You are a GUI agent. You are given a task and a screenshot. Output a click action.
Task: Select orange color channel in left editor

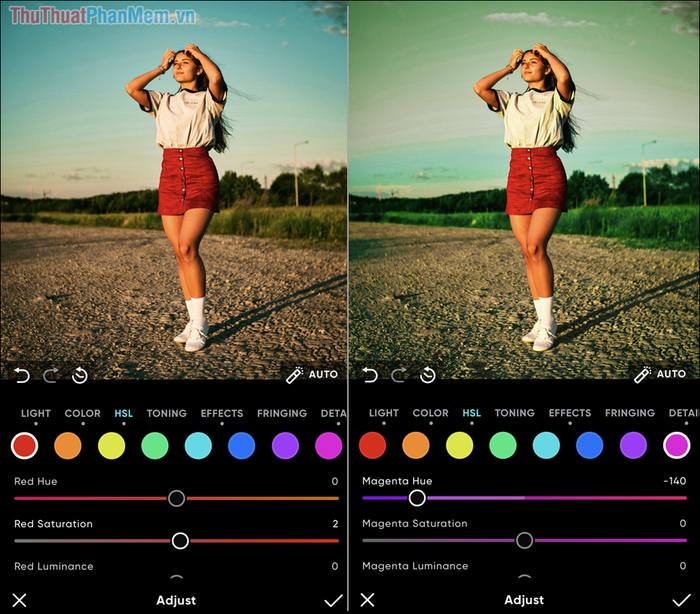68,446
